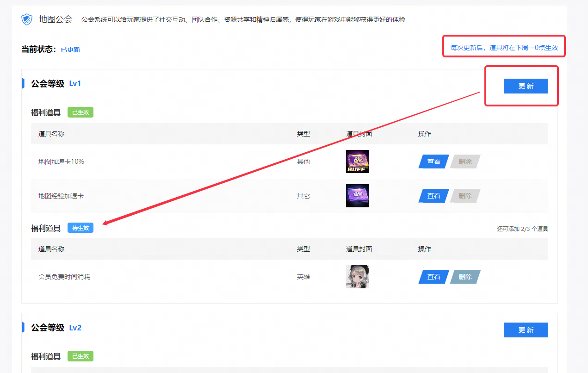Click the Lv2 level label
Image resolution: width=588 pixels, height=373 pixels.
click(x=75, y=328)
